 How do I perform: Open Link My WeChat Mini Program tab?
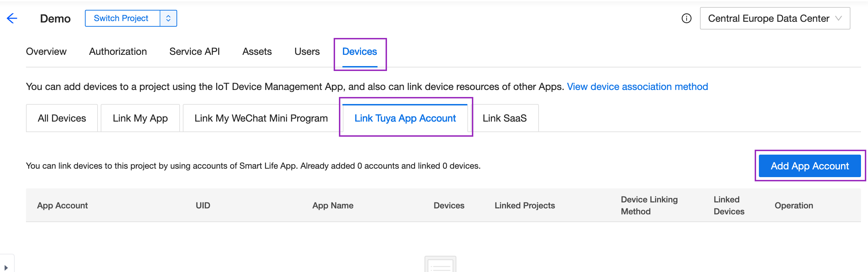click(x=261, y=118)
